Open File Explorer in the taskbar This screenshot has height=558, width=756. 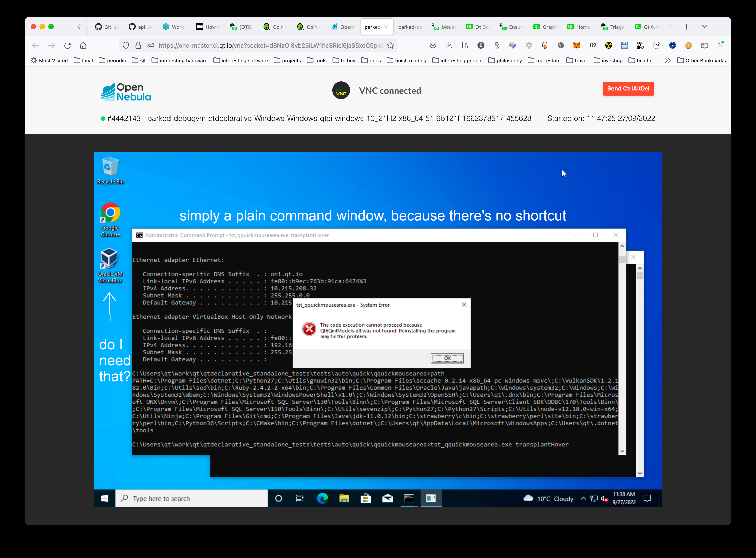pyautogui.click(x=344, y=498)
